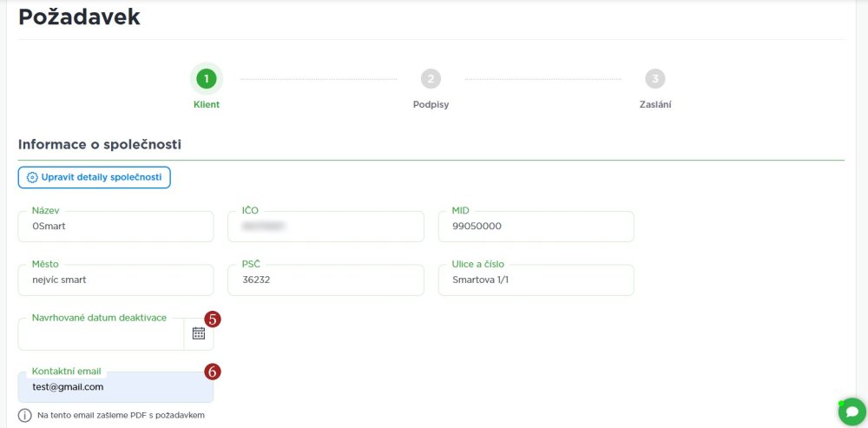
Task: Focus the Ulice a číslo field
Action: [536, 280]
